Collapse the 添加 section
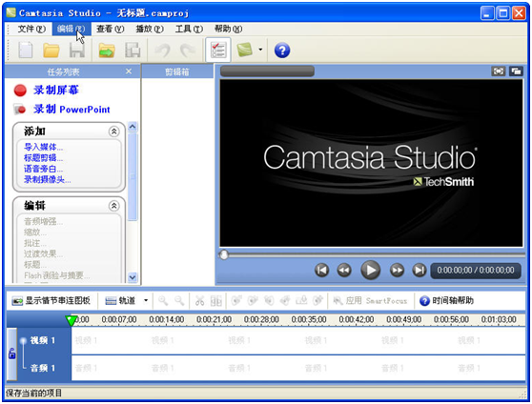This screenshot has height=404, width=532. click(x=114, y=131)
